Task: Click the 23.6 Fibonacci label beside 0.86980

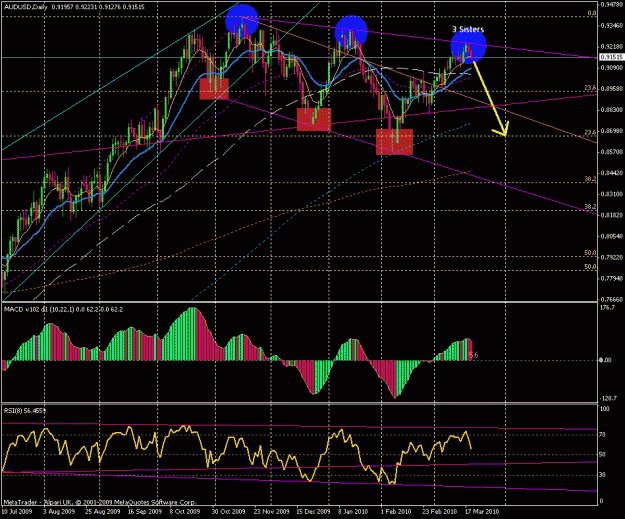Action: (x=590, y=132)
